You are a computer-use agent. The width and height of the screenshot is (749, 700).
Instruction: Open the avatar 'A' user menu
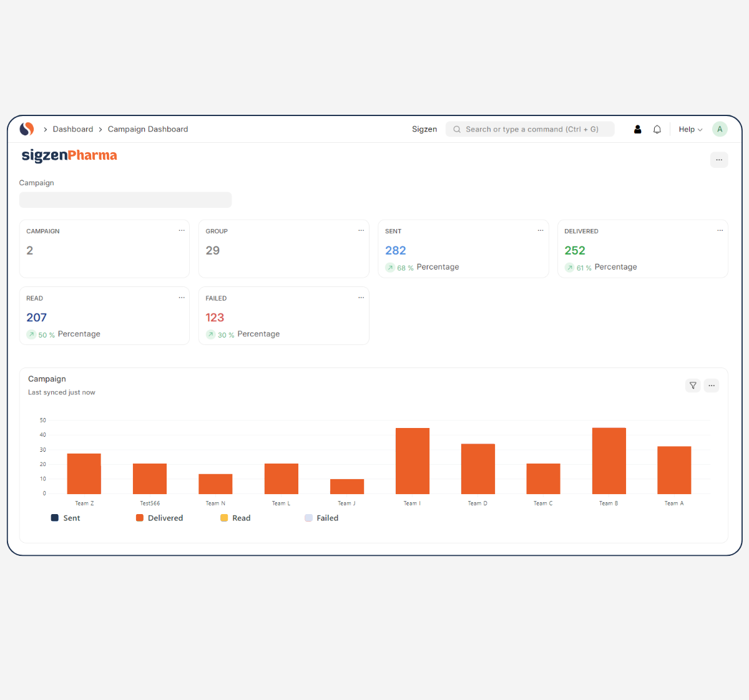(x=720, y=129)
